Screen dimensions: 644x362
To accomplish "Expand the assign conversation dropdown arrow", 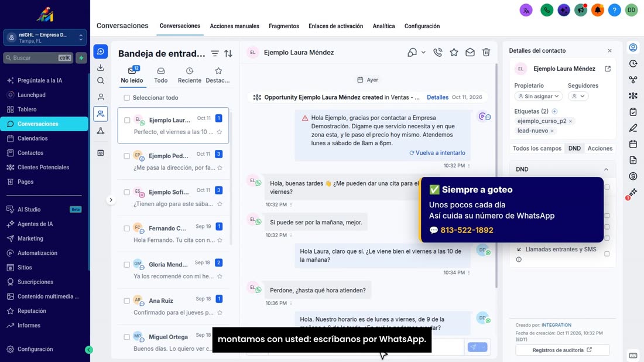I will pos(423,53).
